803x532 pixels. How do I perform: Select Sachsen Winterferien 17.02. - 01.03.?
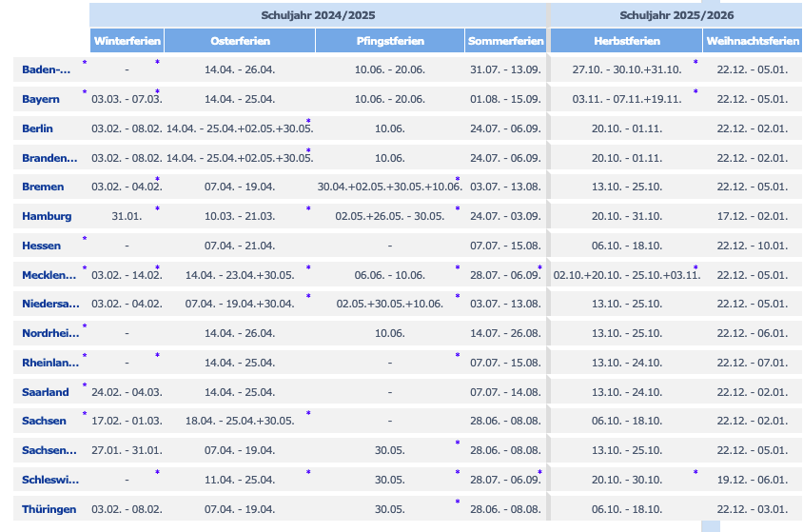tap(127, 421)
